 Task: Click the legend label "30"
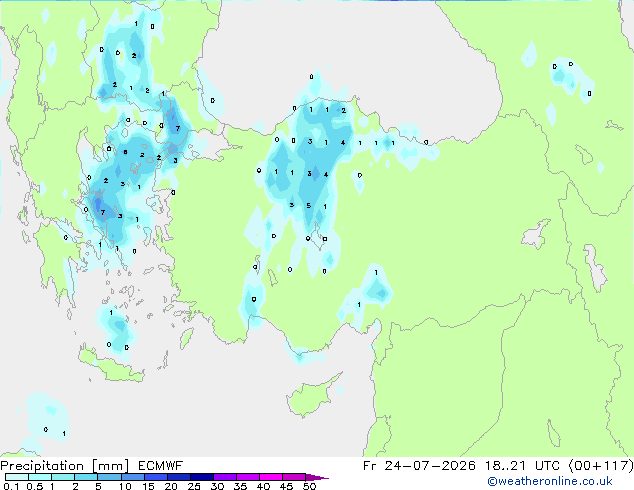217,486
